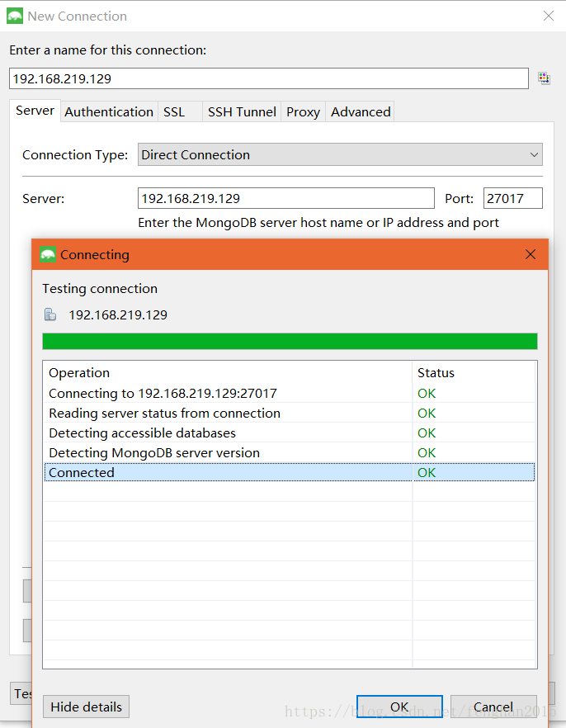Image resolution: width=566 pixels, height=728 pixels.
Task: Click the OK status of Connected row
Action: pos(427,473)
